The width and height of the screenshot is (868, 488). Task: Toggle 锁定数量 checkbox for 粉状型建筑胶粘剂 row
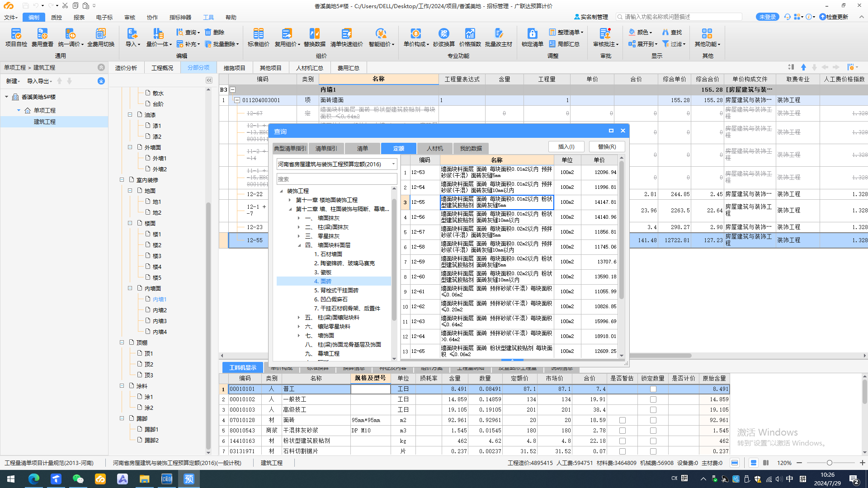coord(653,441)
